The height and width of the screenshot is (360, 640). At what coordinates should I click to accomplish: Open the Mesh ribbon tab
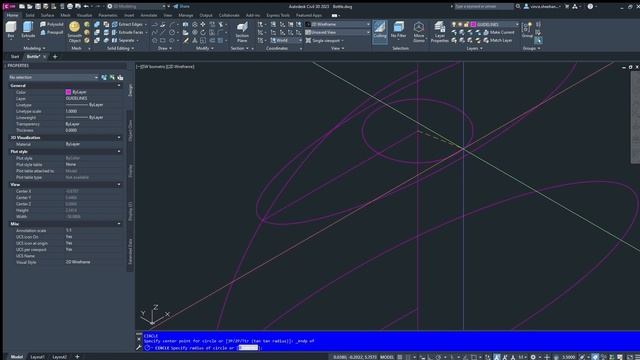pos(65,15)
